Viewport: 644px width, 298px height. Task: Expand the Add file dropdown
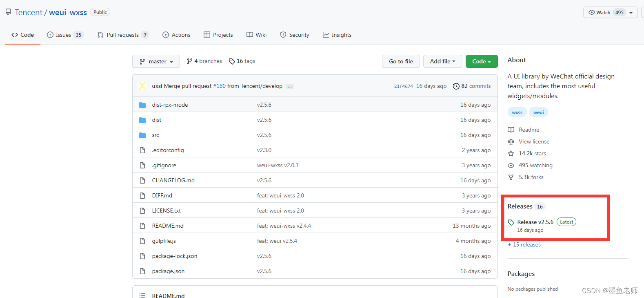coord(442,61)
